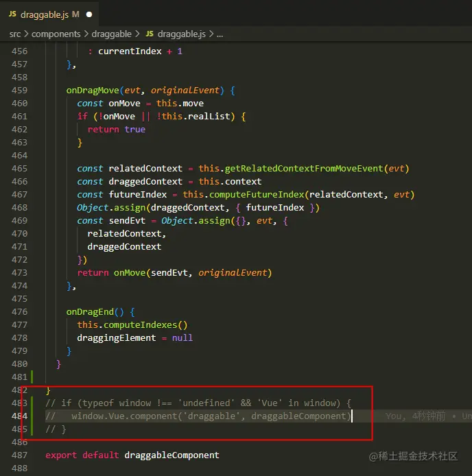
Task: Open the src breadcrumb segment
Action: point(15,34)
